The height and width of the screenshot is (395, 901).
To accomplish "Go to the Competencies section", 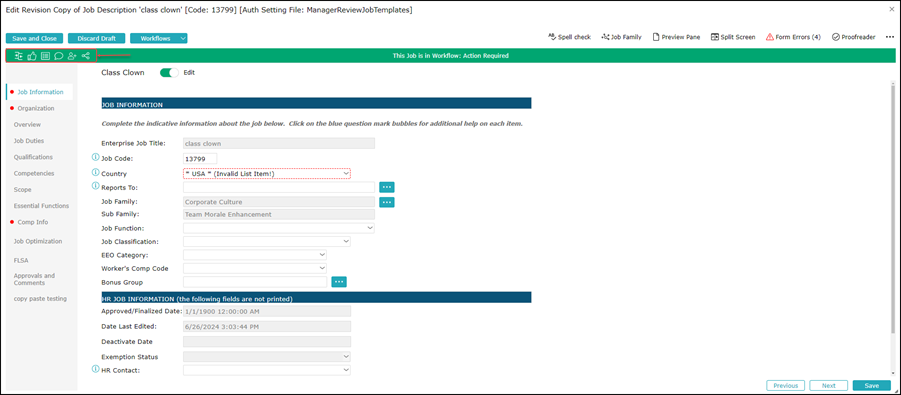I will [x=34, y=173].
